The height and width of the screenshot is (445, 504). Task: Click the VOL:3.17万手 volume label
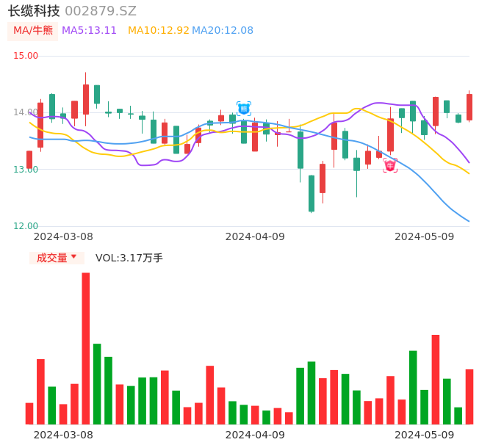129,258
